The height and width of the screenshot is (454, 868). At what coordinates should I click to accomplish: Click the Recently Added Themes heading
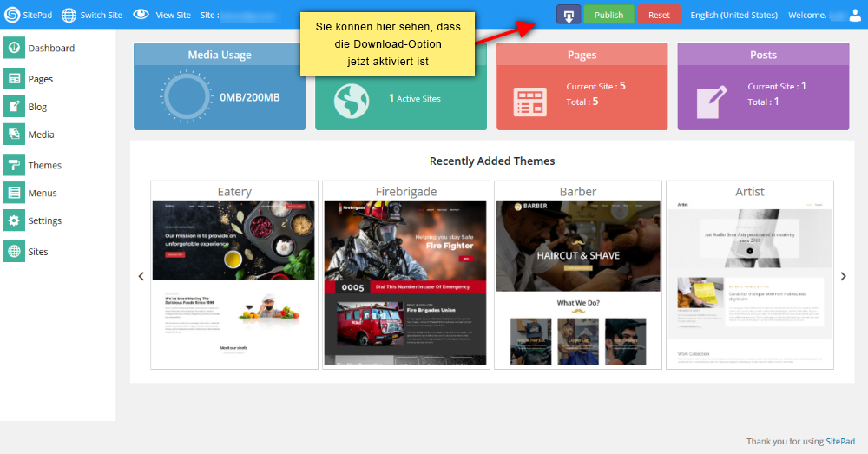pos(492,161)
